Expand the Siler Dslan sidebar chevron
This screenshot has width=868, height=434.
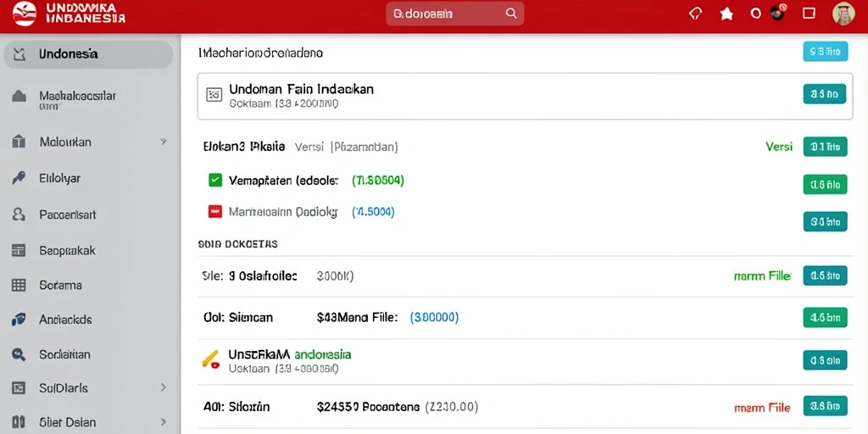[x=164, y=422]
